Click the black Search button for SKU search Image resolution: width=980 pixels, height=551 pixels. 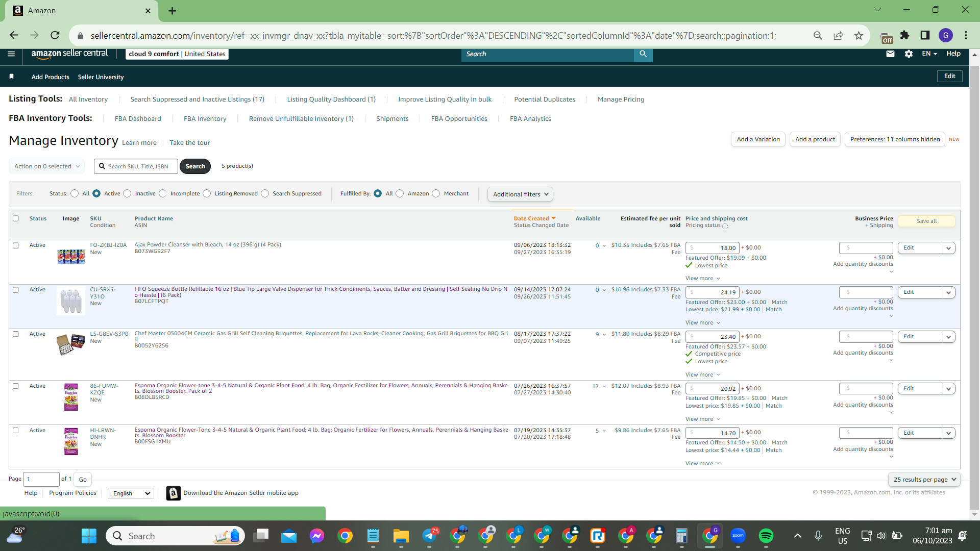[195, 166]
